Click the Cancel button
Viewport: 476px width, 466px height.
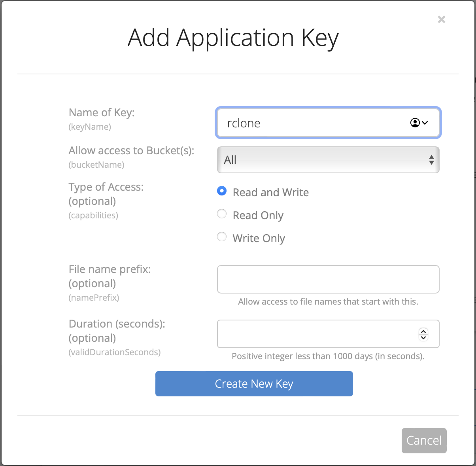424,441
